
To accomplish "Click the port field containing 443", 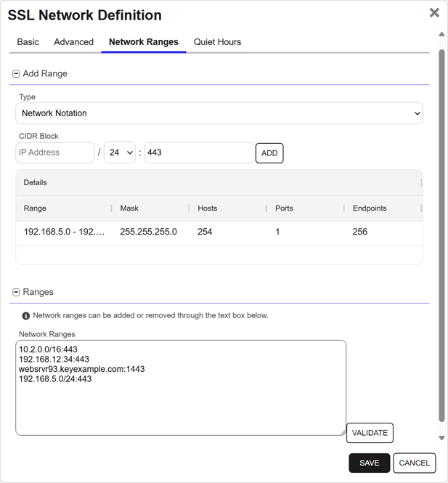I will tap(200, 153).
